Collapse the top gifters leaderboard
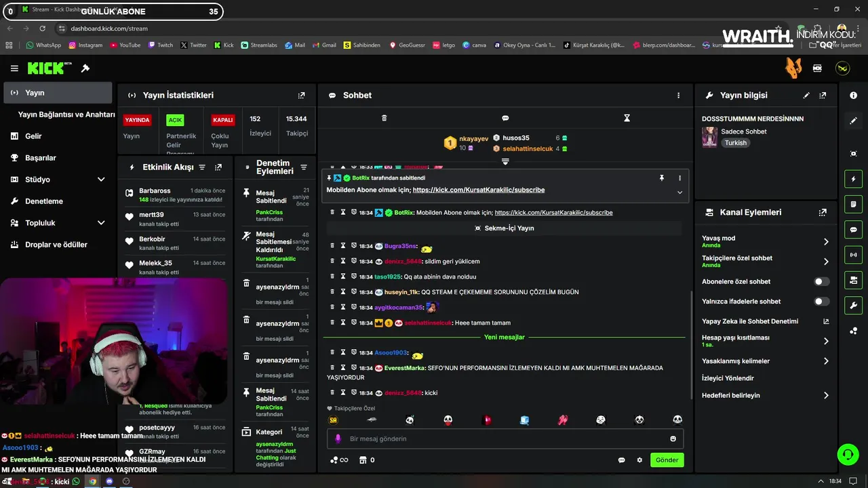868x488 pixels. (505, 161)
